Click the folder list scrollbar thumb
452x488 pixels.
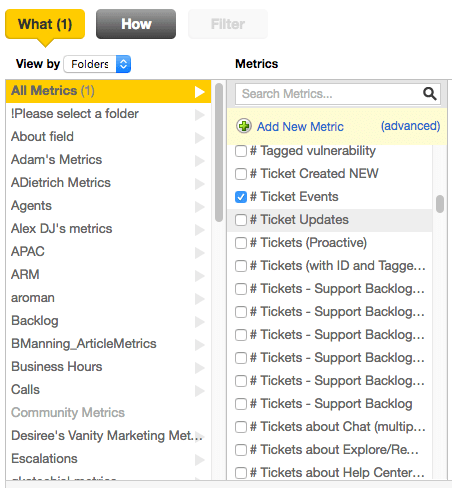(219, 152)
